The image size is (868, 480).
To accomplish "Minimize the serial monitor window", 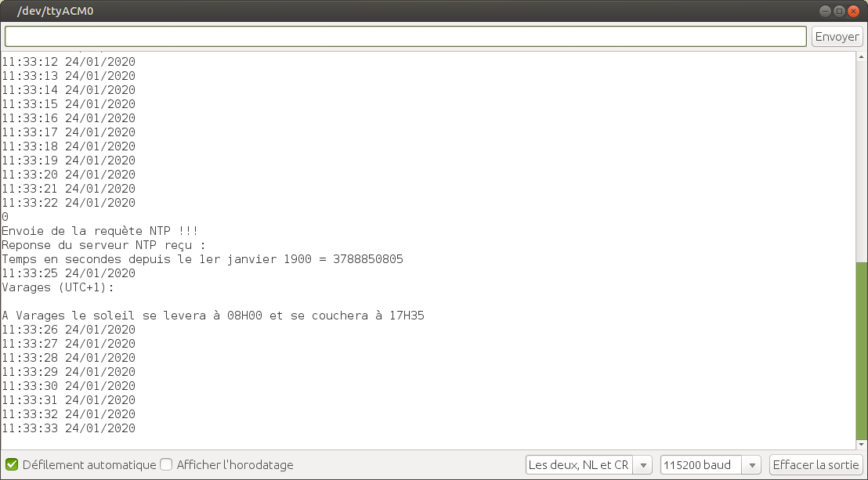I will pyautogui.click(x=825, y=11).
